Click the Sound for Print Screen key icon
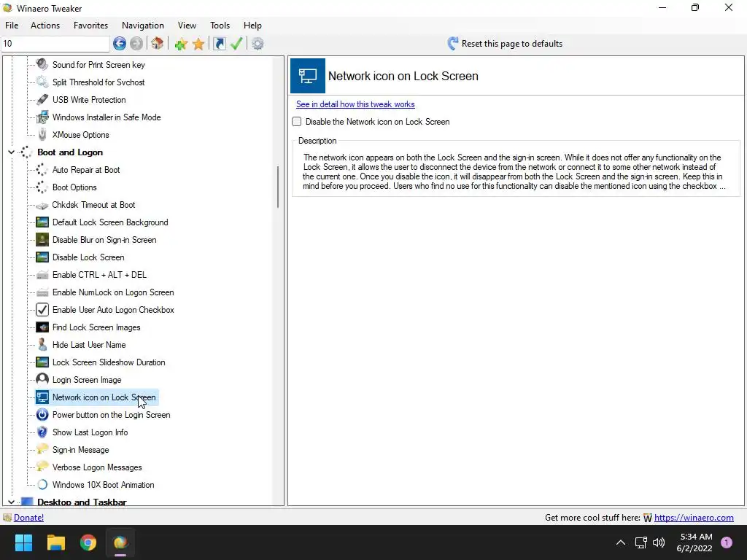 pyautogui.click(x=42, y=64)
